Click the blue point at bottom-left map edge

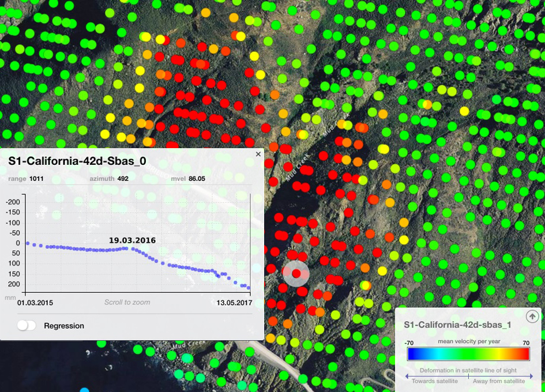pyautogui.click(x=85, y=390)
